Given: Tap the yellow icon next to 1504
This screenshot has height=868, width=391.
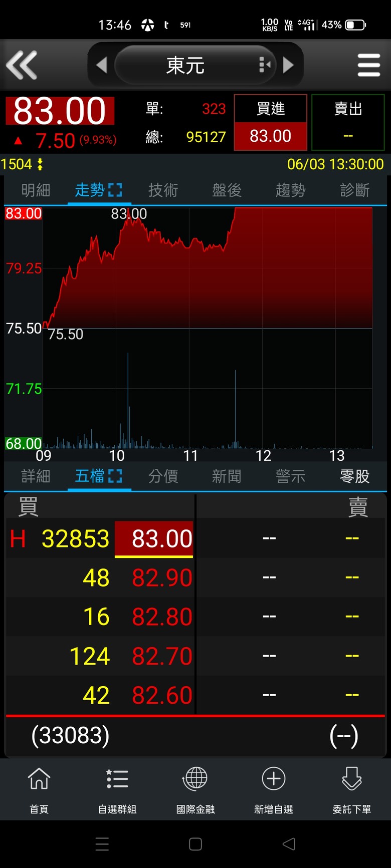Looking at the screenshot, I should coord(40,164).
